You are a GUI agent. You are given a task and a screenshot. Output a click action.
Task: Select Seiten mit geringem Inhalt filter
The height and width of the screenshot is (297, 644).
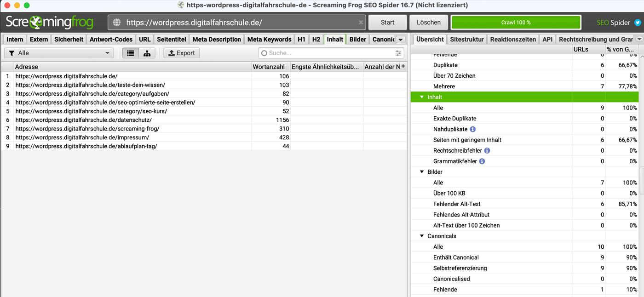(x=524, y=140)
